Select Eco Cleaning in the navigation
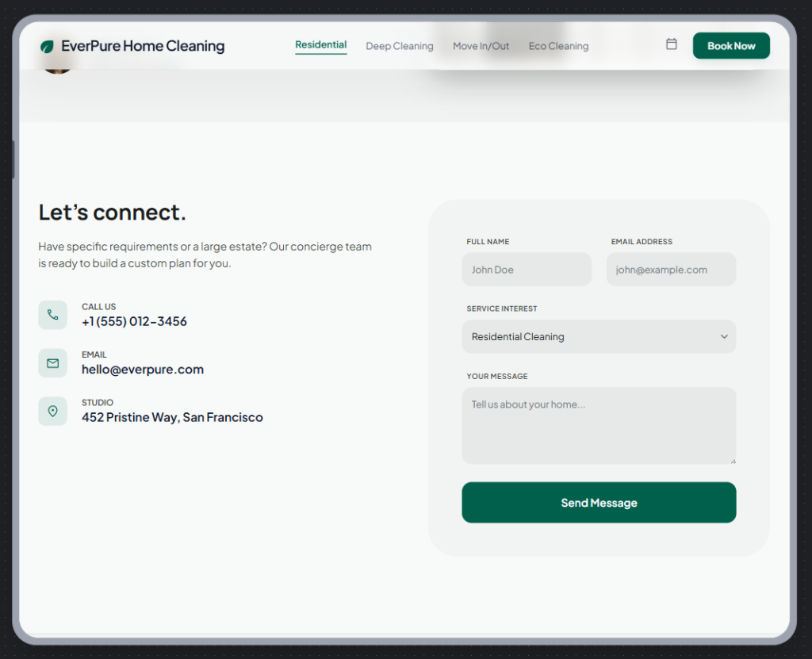This screenshot has width=812, height=659. (558, 46)
